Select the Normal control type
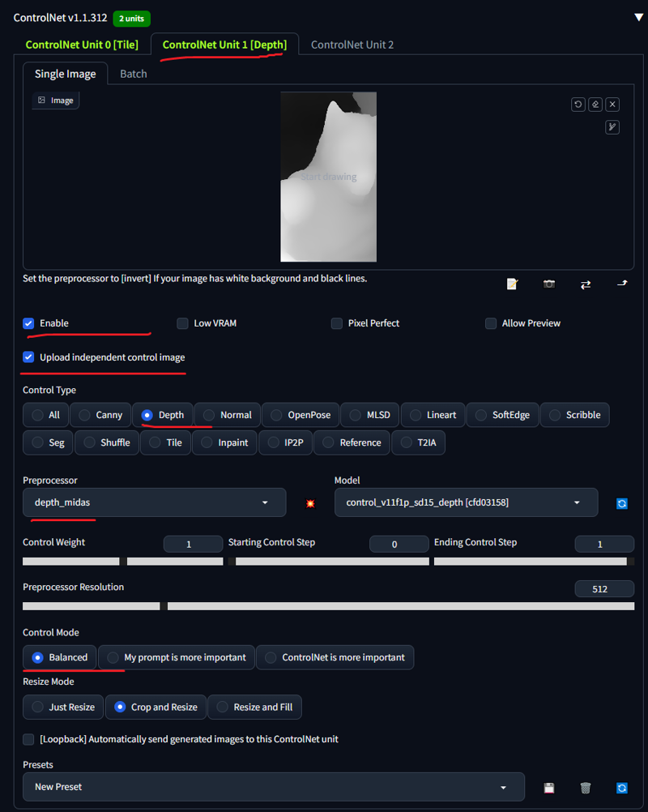Viewport: 648px width, 812px height. pyautogui.click(x=228, y=415)
